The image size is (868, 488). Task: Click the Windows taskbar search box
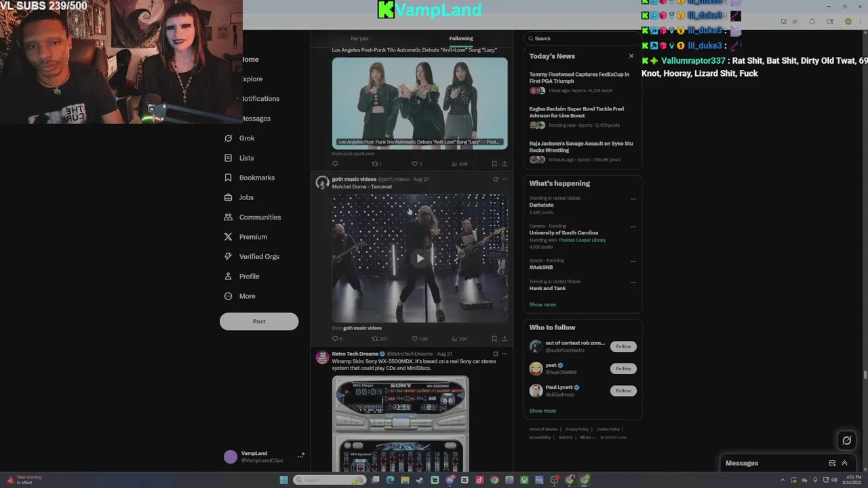330,480
